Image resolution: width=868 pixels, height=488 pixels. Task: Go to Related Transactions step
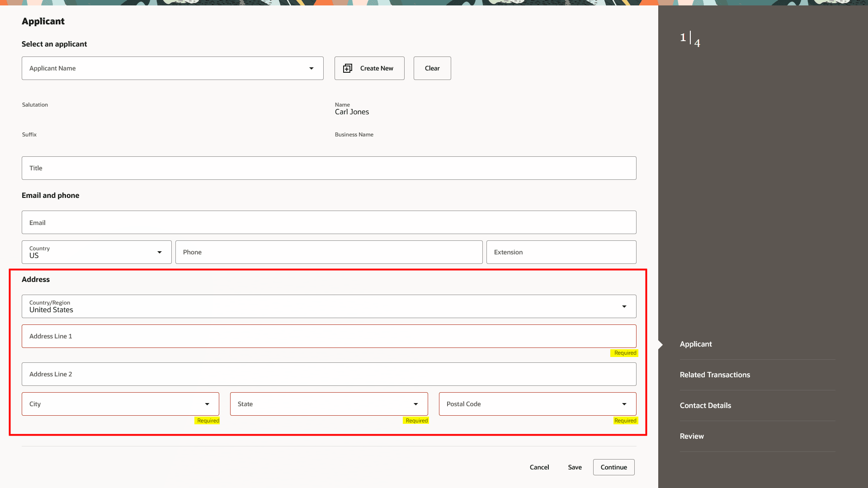pyautogui.click(x=715, y=375)
